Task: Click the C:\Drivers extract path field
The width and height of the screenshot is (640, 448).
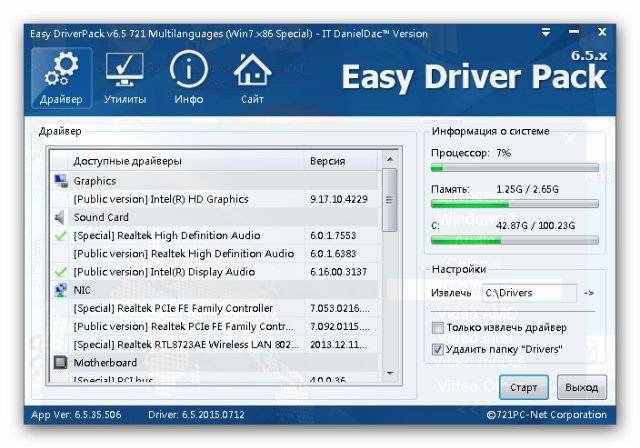Action: (529, 293)
